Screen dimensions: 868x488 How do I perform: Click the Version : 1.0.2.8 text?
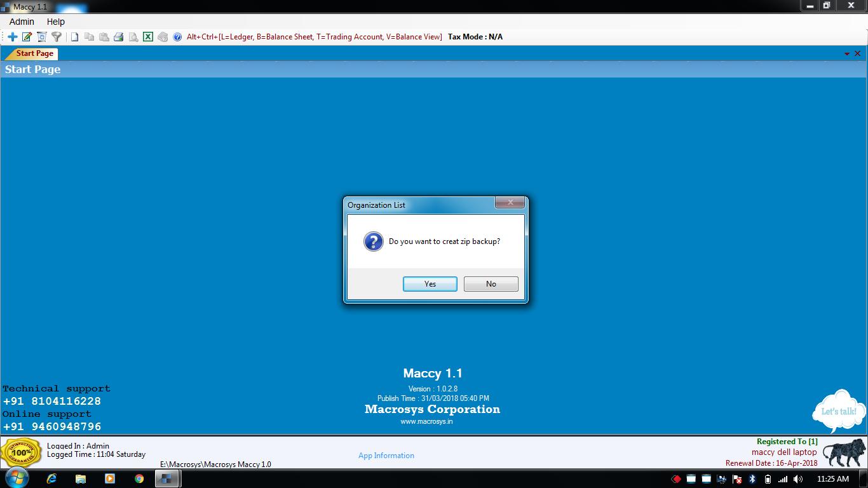(x=433, y=389)
